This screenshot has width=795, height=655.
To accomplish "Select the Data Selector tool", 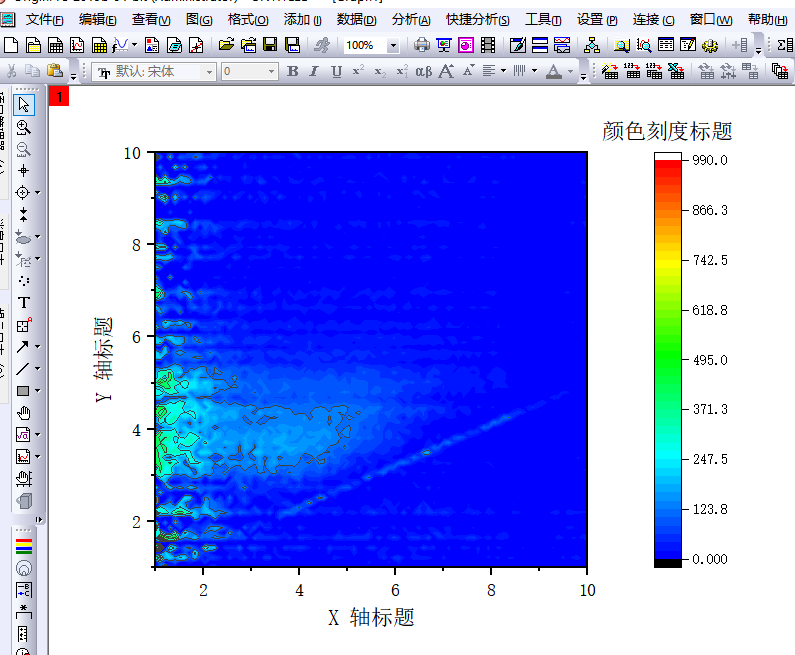I will click(23, 214).
